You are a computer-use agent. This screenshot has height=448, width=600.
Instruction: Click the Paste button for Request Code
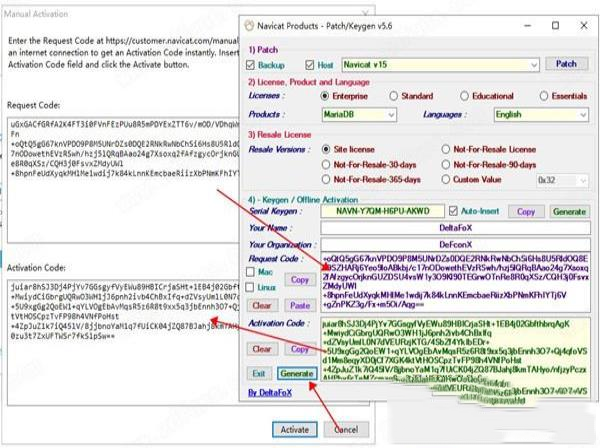[x=300, y=305]
